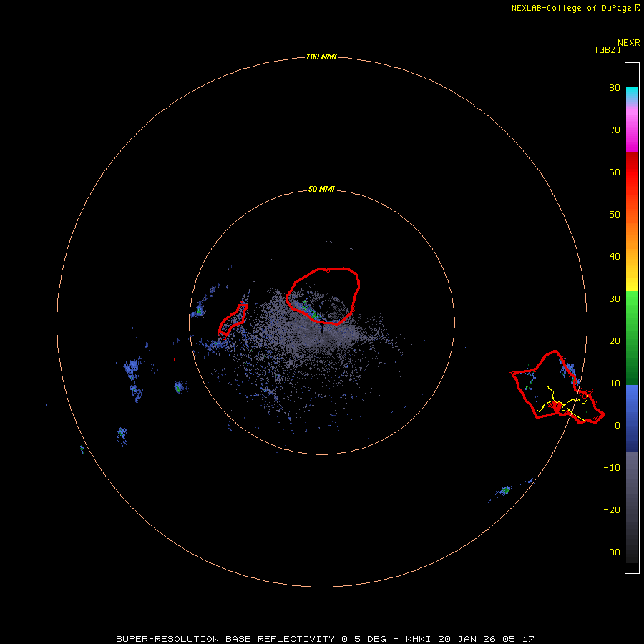Click the -30 value on the dBZ scale

[x=612, y=552]
